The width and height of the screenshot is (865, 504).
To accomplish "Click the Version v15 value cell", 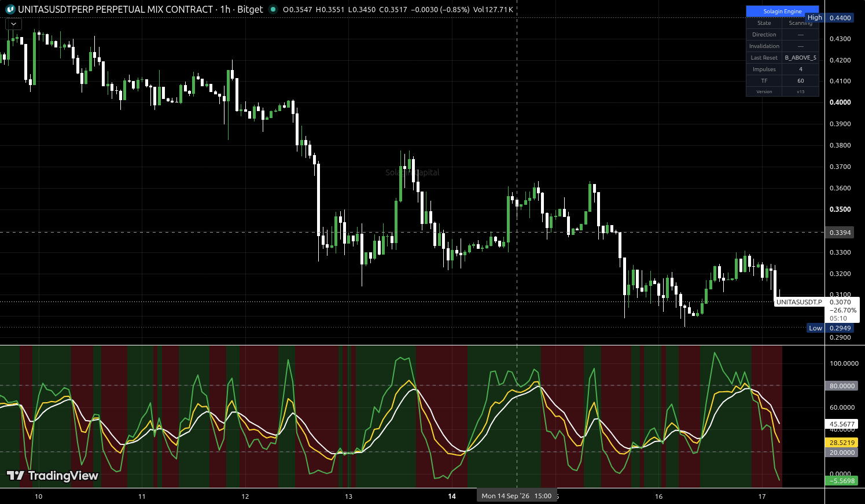I will click(x=800, y=92).
